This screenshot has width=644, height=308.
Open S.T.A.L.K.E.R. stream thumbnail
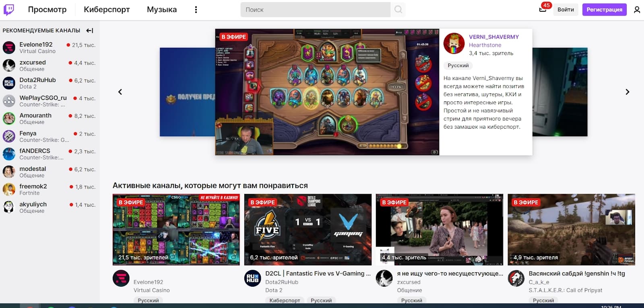click(571, 230)
